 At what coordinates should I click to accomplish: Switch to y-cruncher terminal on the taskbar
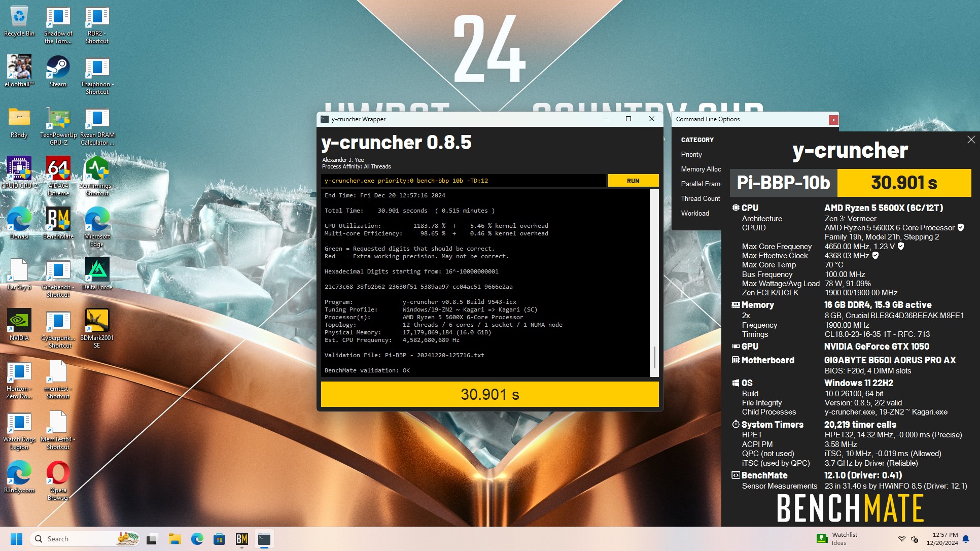point(264,539)
